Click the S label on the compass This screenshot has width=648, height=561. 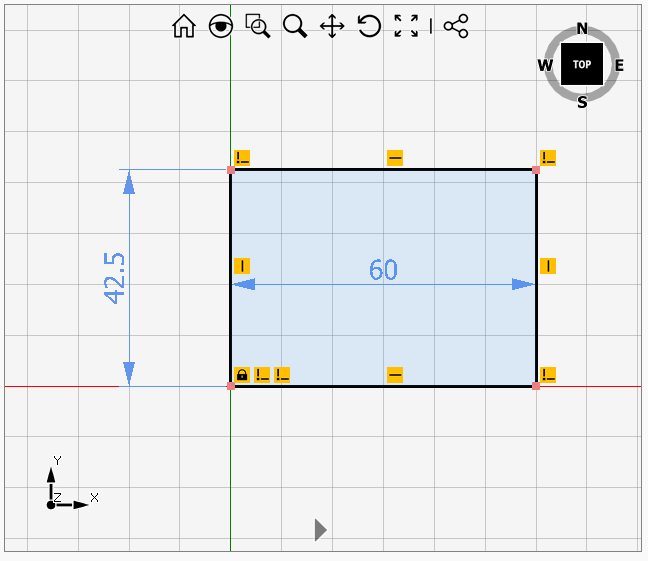coord(582,102)
